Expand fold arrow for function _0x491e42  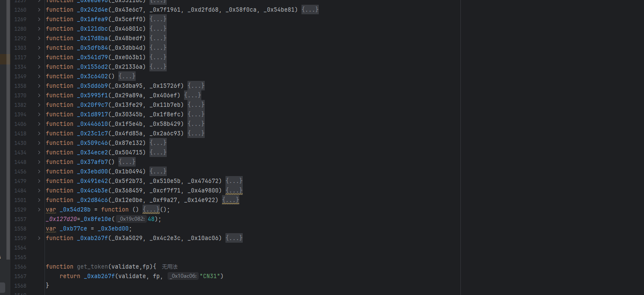pos(39,181)
